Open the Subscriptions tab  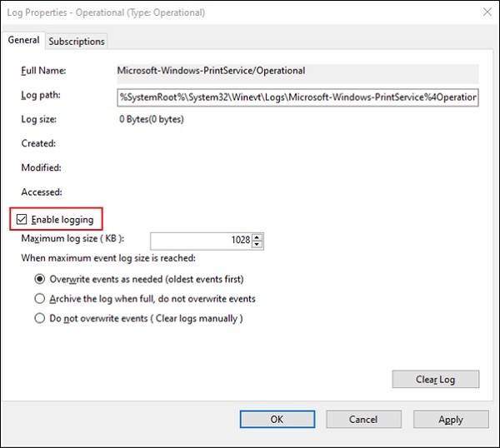(x=77, y=42)
